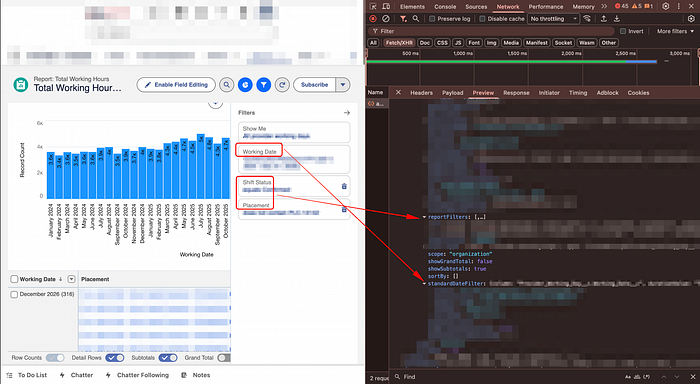Screen dimensions: 700x384
Task: Open the network conditions wifi icon
Action: (587, 19)
